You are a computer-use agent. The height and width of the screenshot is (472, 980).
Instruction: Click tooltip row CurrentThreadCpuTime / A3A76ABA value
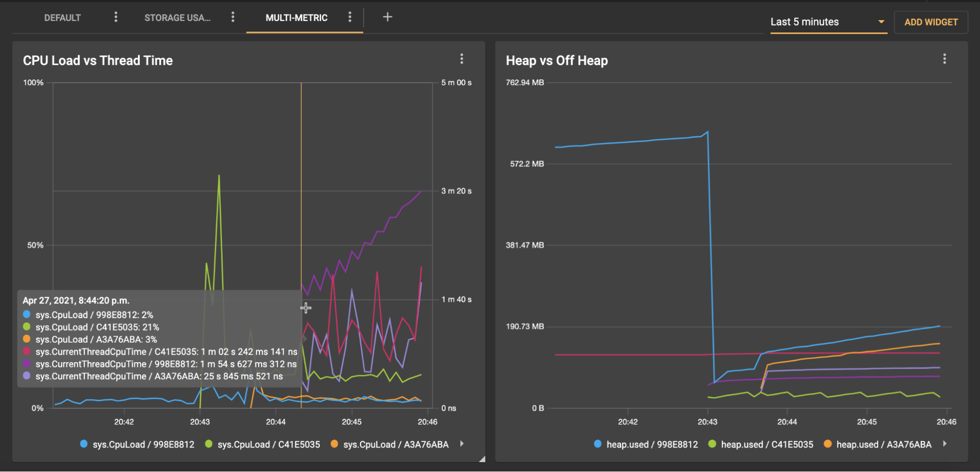coord(153,376)
